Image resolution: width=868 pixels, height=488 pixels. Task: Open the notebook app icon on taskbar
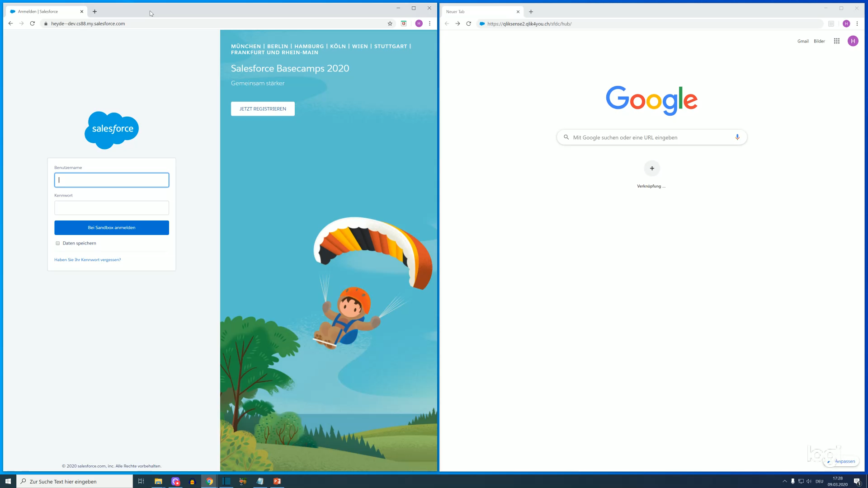(260, 481)
